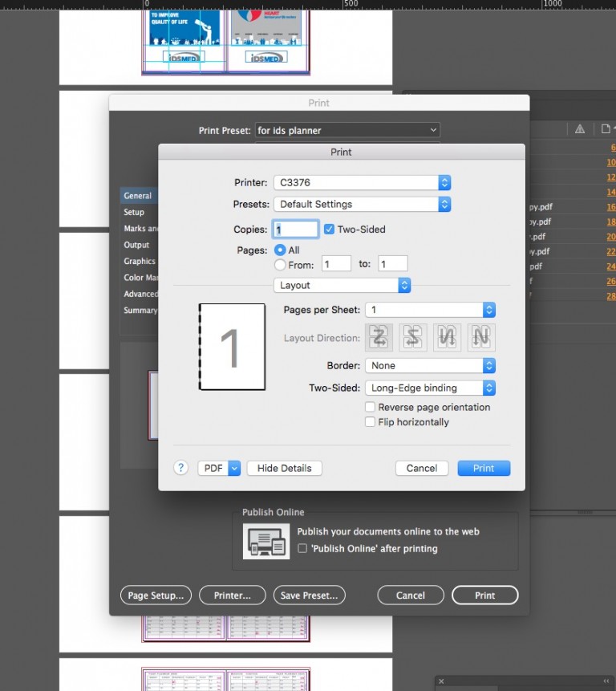Open the Long-Edge binding dropdown
Image resolution: width=616 pixels, height=691 pixels.
pyautogui.click(x=430, y=388)
